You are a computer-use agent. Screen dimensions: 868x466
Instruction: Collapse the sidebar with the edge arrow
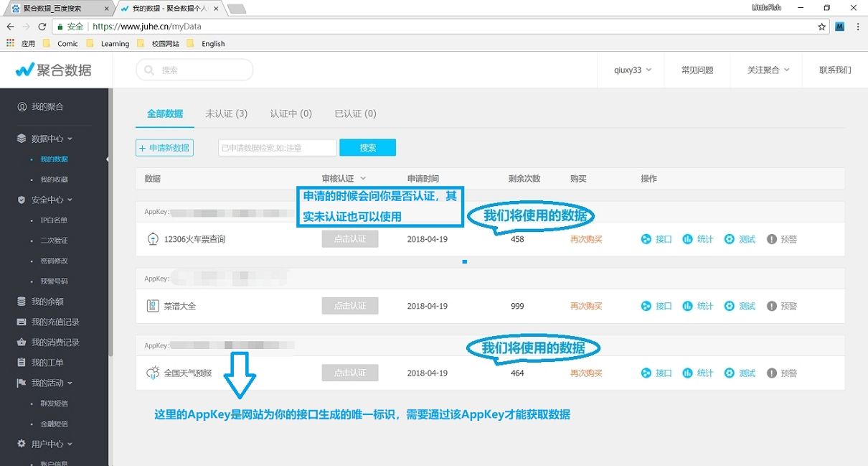[x=108, y=159]
